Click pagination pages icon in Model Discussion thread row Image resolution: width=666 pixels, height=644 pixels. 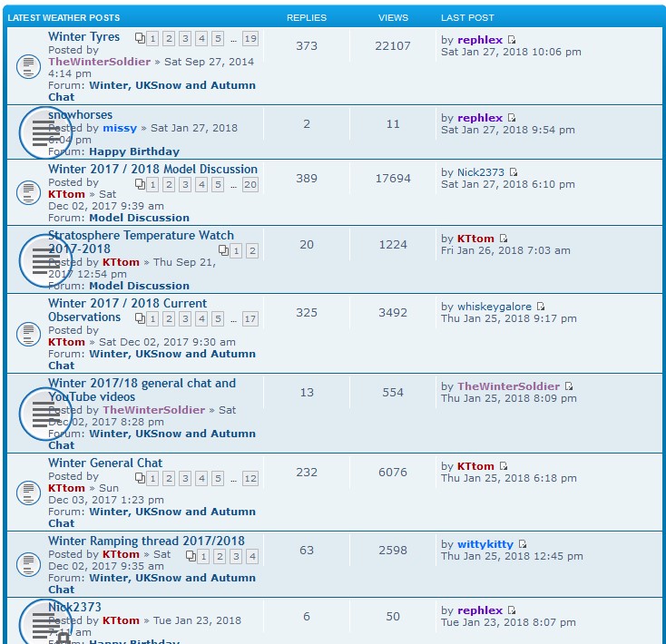(x=140, y=184)
